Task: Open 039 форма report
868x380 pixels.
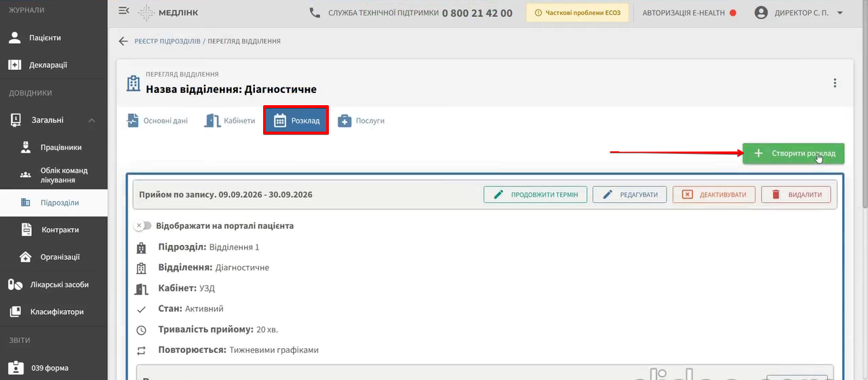Action: pyautogui.click(x=54, y=368)
